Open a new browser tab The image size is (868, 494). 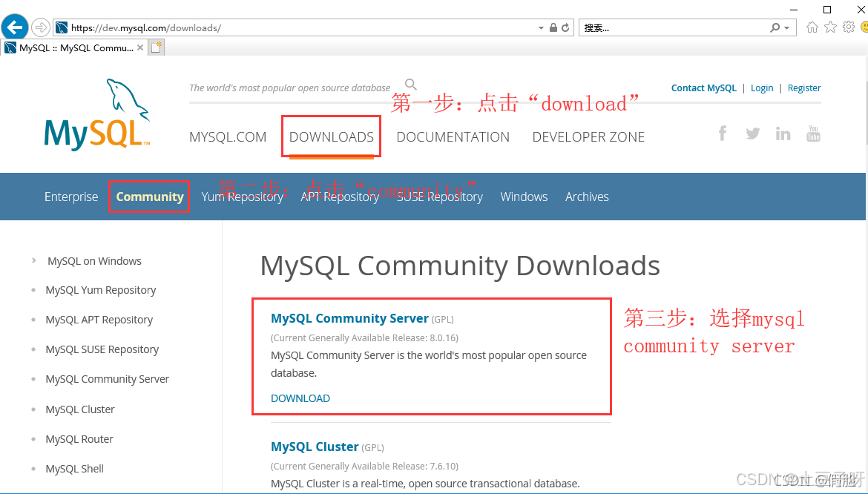click(x=157, y=47)
